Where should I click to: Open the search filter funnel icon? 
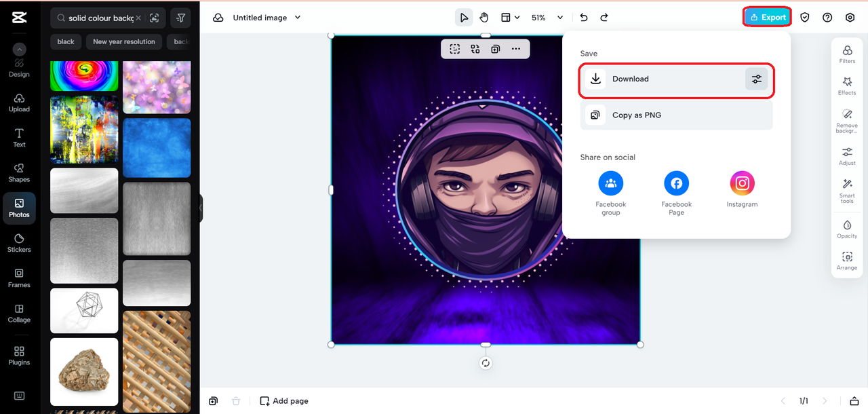click(180, 18)
